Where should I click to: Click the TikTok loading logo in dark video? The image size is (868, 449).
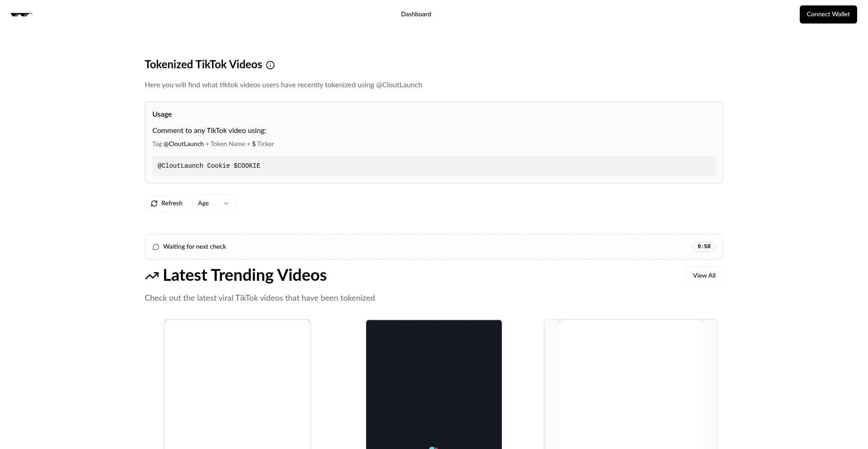(433, 447)
